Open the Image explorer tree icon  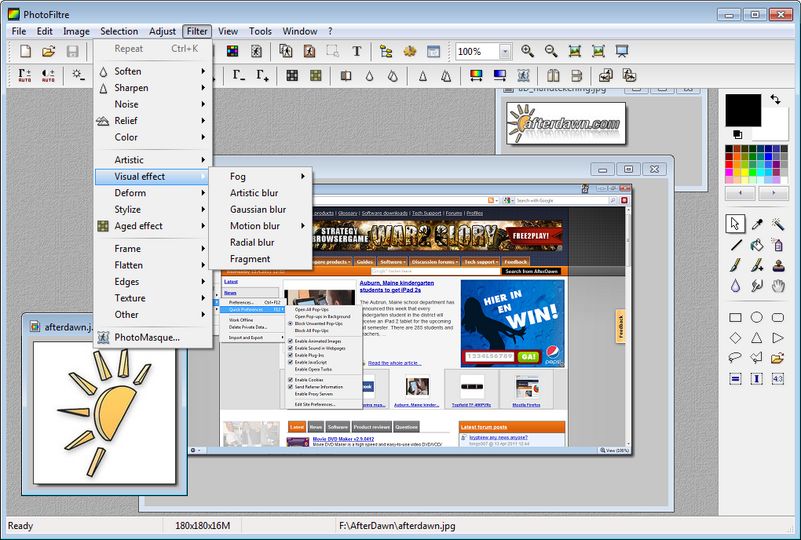[x=386, y=51]
